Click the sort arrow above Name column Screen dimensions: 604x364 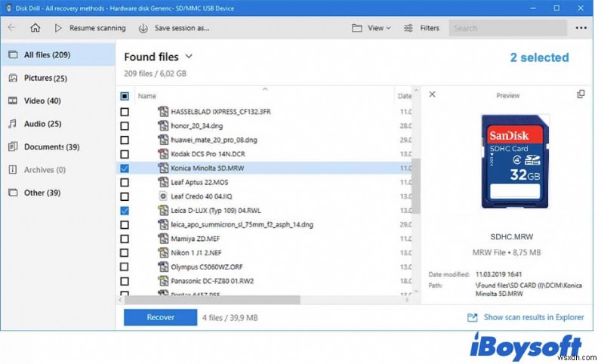(265, 89)
